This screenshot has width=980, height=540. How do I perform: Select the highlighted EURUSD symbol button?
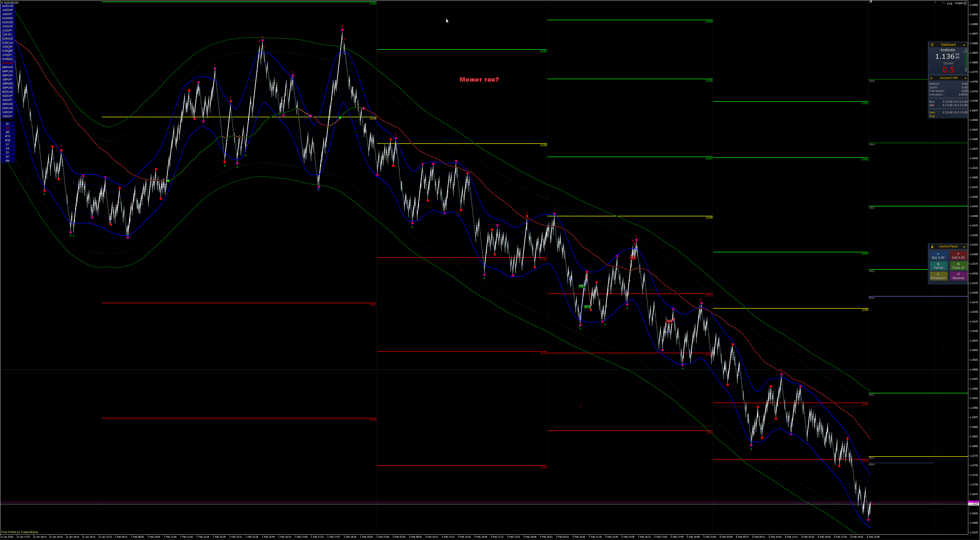click(8, 63)
